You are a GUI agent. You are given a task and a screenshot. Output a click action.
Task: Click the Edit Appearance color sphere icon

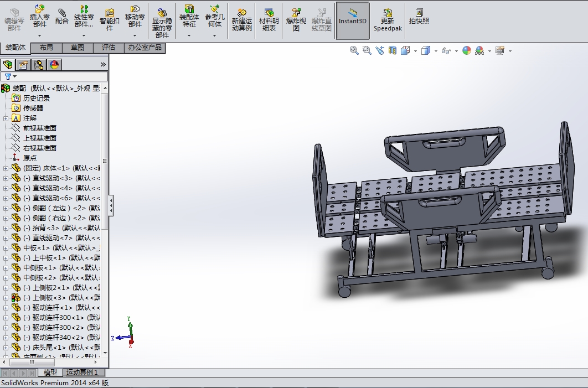467,50
